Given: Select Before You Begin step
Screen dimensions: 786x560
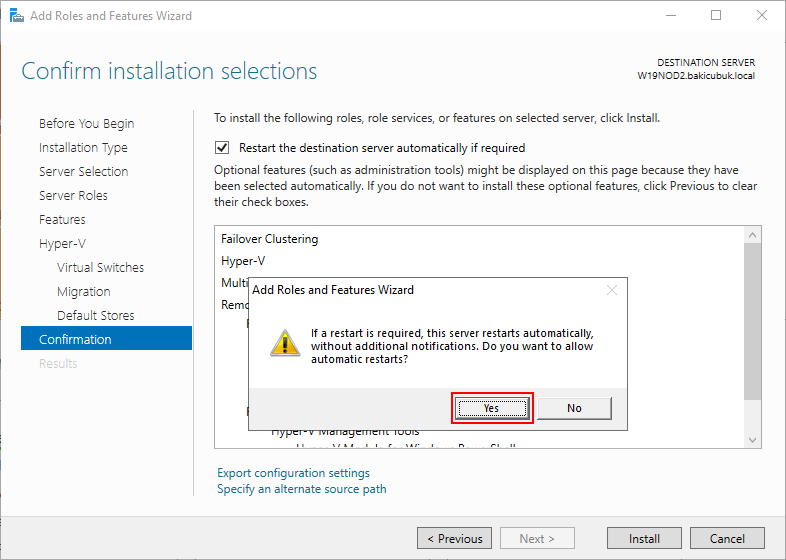Looking at the screenshot, I should point(87,123).
